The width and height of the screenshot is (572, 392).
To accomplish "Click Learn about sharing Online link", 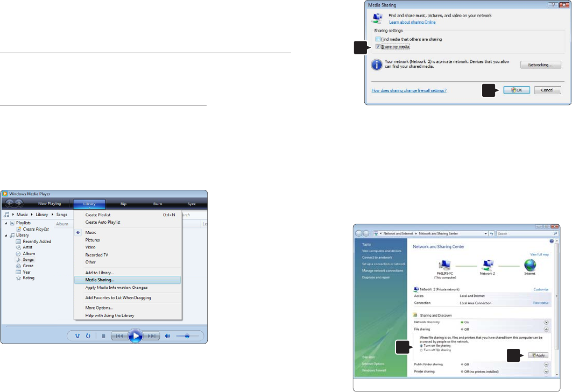I will pos(412,22).
